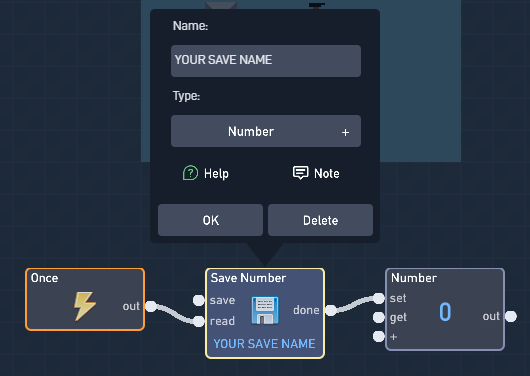This screenshot has width=530, height=376.
Task: Click the Name input field
Action: tap(266, 61)
